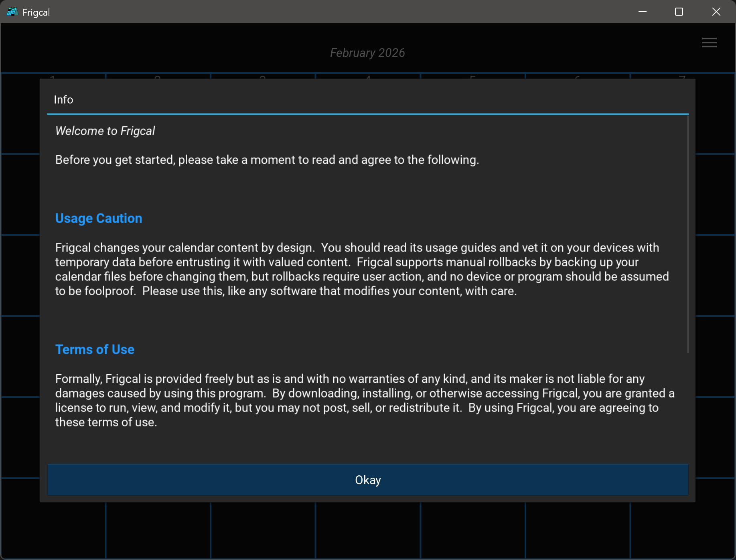Click the 'Before you get started' sentence
Image resolution: width=736 pixels, height=560 pixels.
(267, 160)
